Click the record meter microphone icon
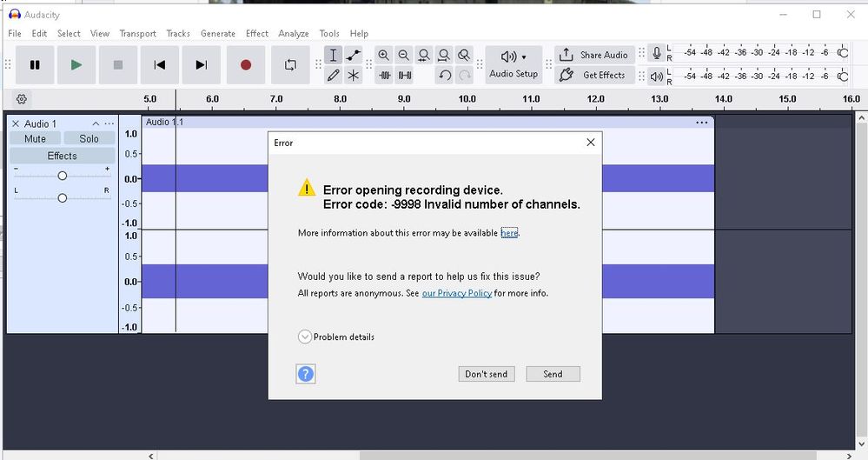Image resolution: width=868 pixels, height=460 pixels. (x=657, y=53)
